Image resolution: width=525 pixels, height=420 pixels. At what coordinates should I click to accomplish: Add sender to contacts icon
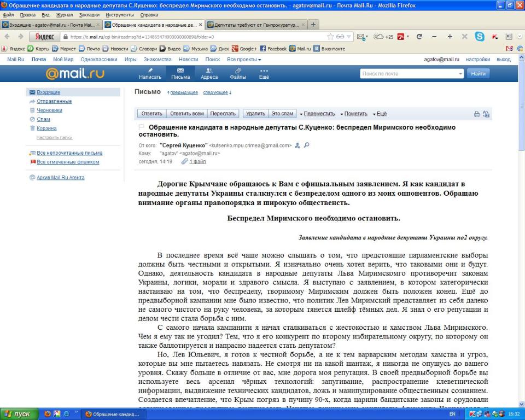point(297,145)
